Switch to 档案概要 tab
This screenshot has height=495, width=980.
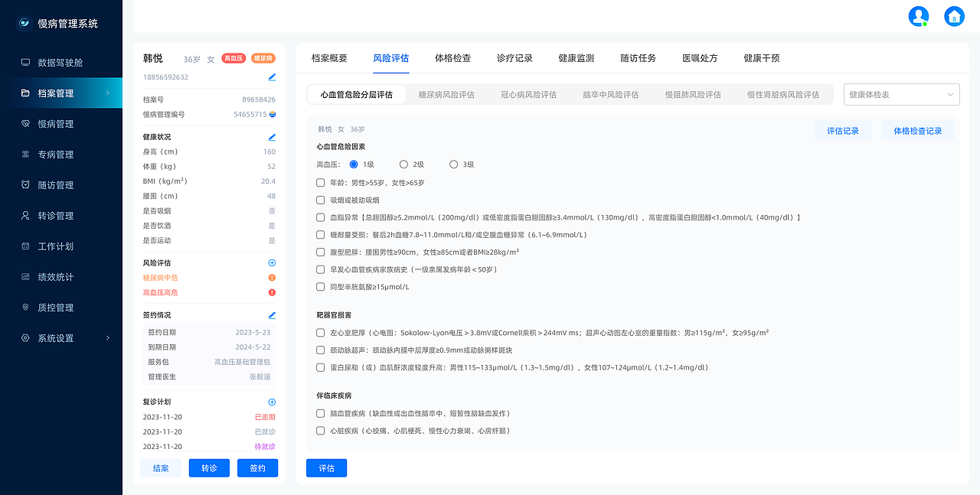pos(329,58)
